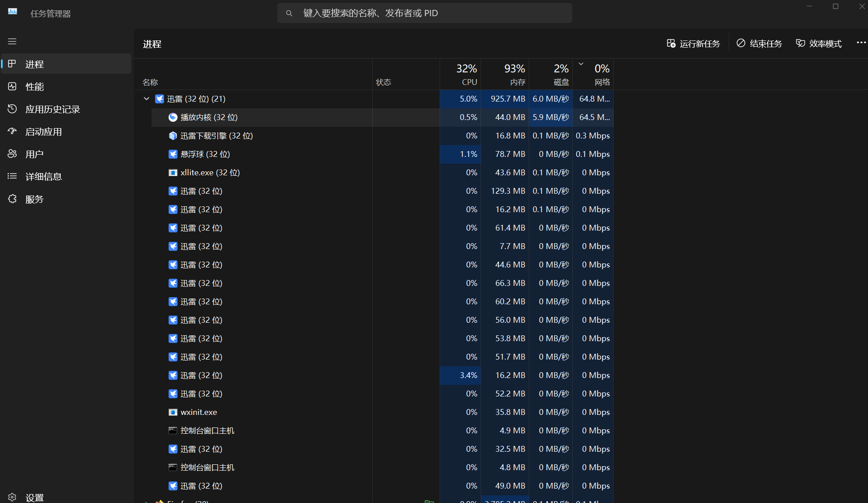Open the 服务 (Services) page
This screenshot has width=868, height=503.
point(34,199)
